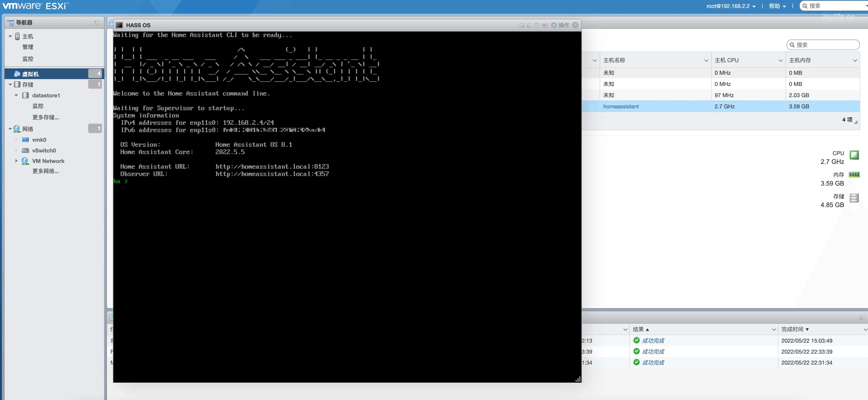Collapse the datastore1 tree node
This screenshot has height=400, width=868.
coord(16,95)
